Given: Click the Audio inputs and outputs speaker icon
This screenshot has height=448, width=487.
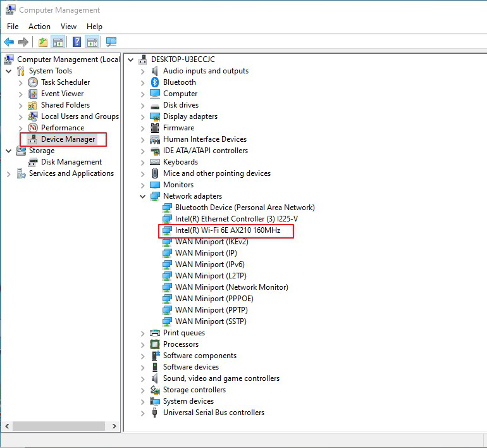Looking at the screenshot, I should 155,71.
